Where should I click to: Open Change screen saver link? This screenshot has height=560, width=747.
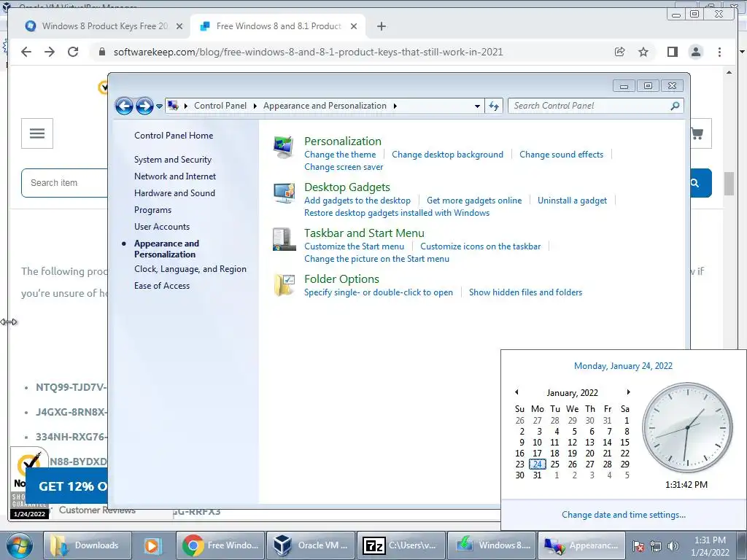(x=344, y=167)
